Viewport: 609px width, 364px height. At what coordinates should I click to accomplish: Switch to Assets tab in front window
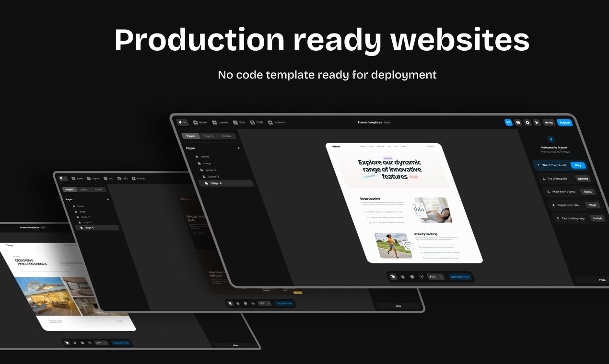[x=226, y=136]
